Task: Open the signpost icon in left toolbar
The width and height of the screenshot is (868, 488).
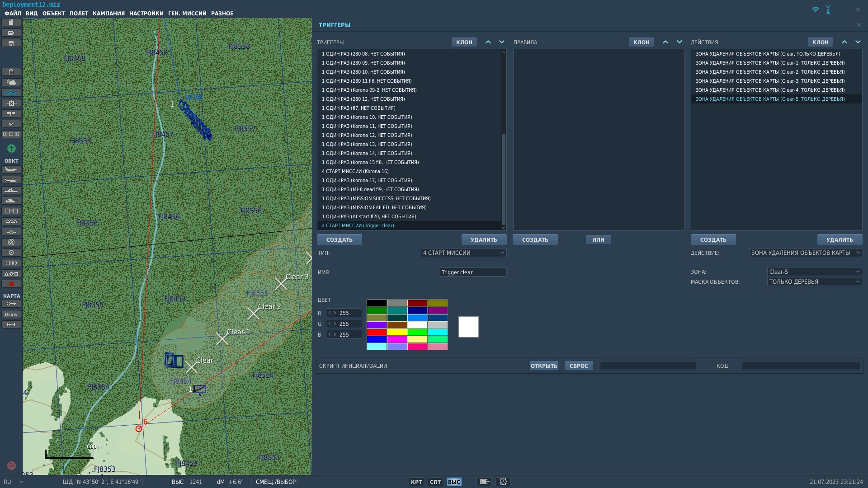Action: click(11, 113)
